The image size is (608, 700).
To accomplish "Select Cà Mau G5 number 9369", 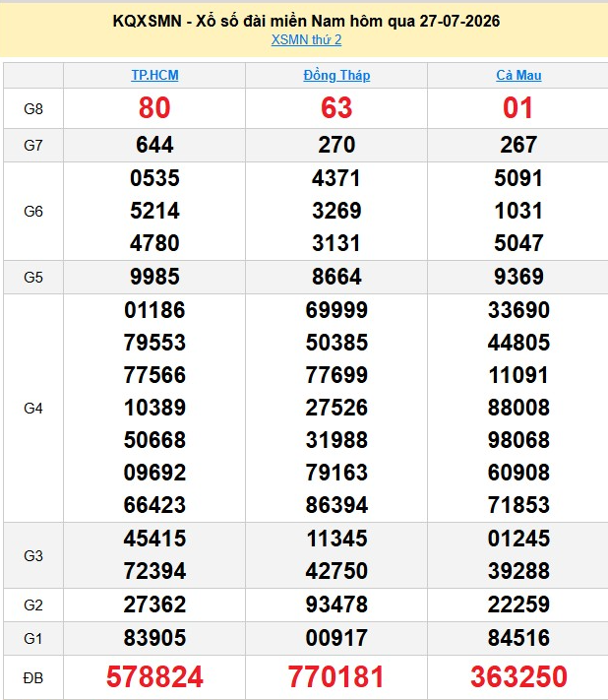I will point(518,277).
